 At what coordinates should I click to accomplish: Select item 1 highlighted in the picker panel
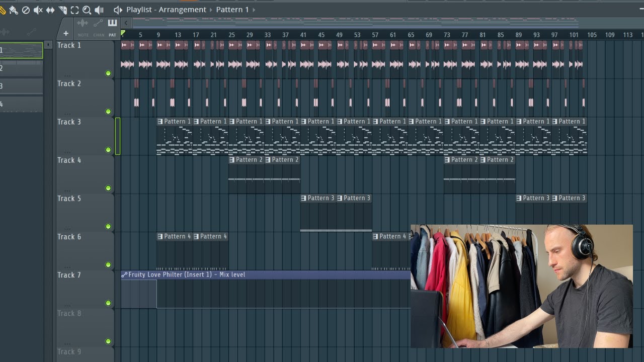tap(21, 50)
